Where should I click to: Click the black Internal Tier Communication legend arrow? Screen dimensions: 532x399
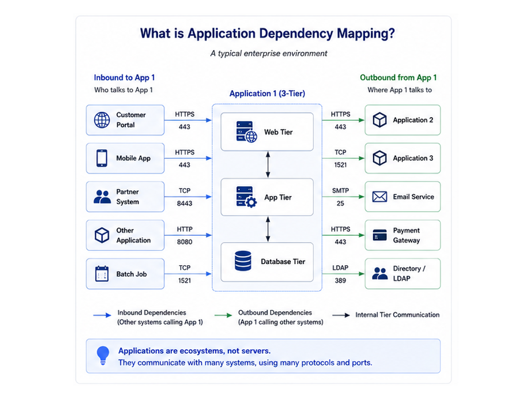pyautogui.click(x=341, y=315)
